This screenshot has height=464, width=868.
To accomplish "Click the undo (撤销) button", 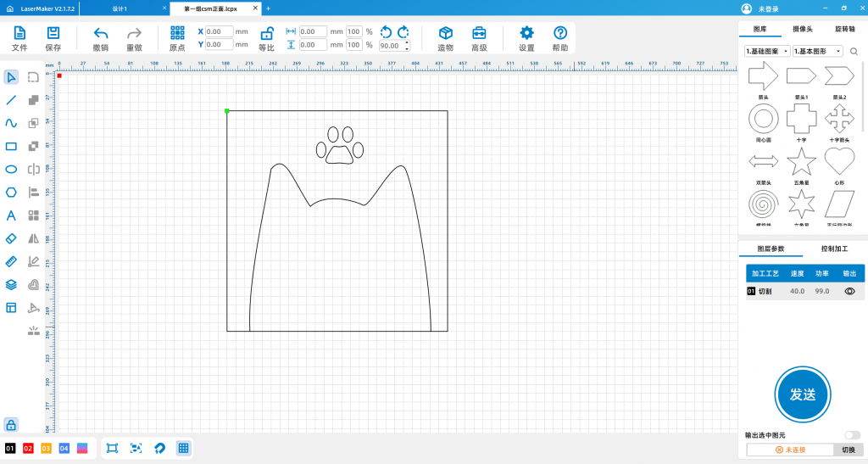I will pos(101,39).
